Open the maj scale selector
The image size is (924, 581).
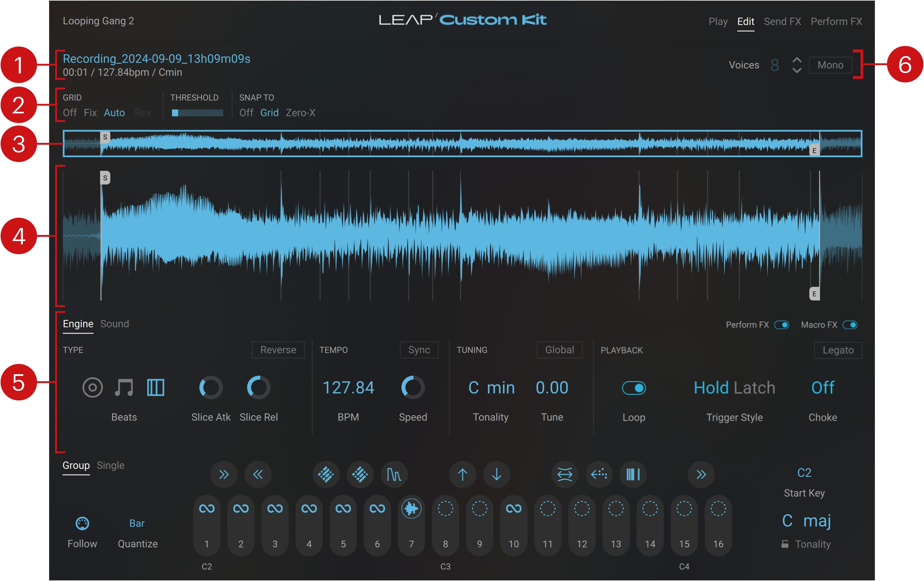pos(817,521)
